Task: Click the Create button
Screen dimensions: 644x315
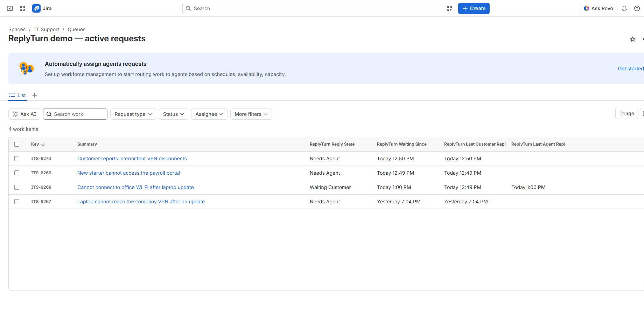Action: 474,8
